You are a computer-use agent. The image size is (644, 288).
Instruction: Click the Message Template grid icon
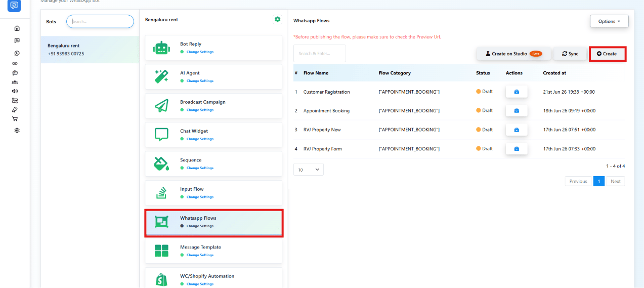click(x=161, y=251)
